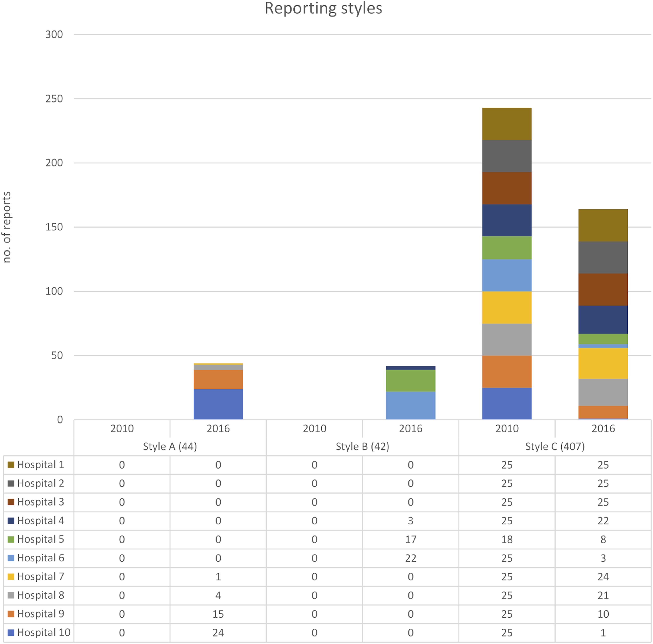Click the light blue segment in Style B 2016 bar
This screenshot has width=653, height=644.
point(410,405)
